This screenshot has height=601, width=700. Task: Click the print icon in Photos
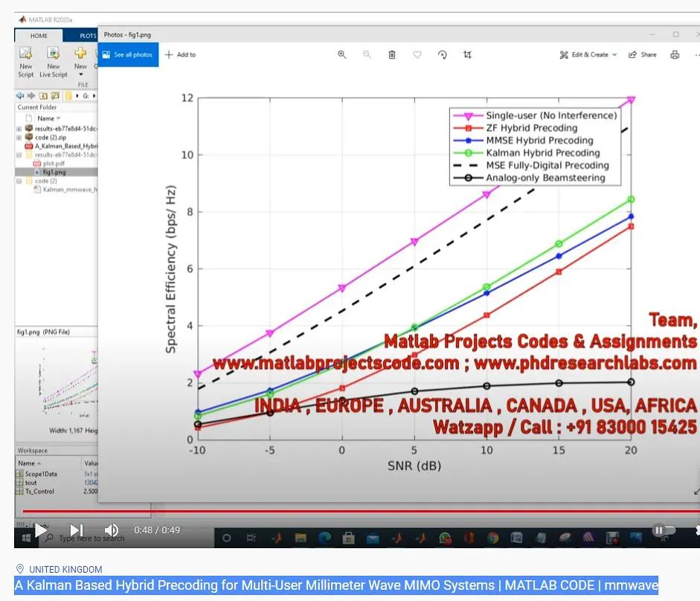coord(675,54)
